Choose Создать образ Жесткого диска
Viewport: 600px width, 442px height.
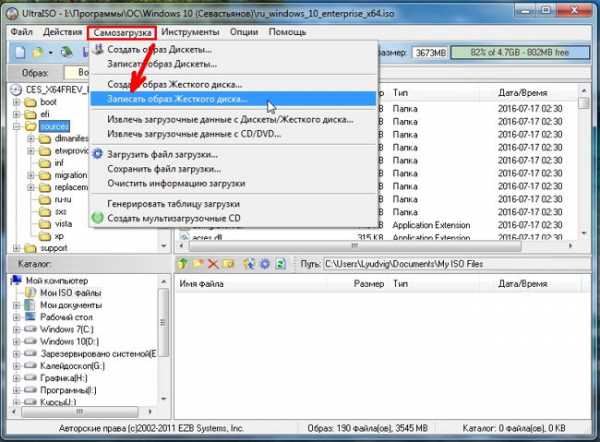pos(233,84)
